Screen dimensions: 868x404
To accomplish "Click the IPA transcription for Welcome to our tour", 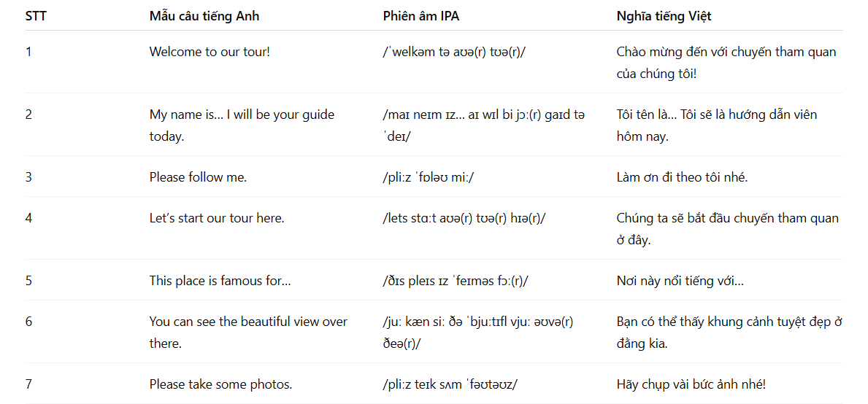I will [454, 53].
